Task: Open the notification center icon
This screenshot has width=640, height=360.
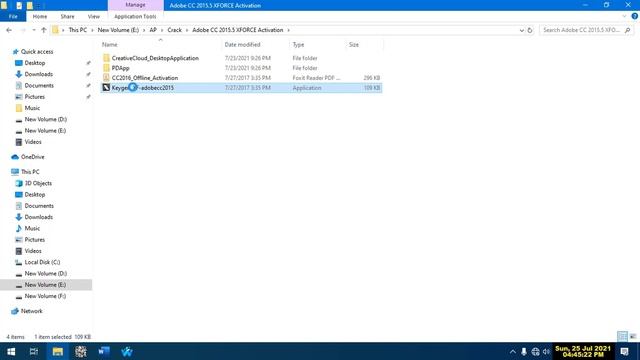Action: pos(624,351)
